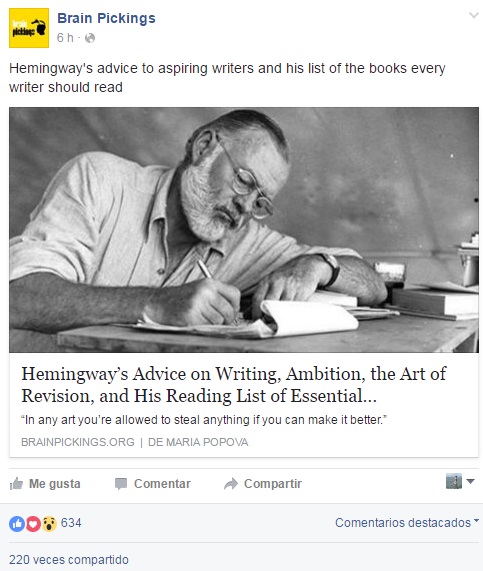
Task: Click the Comentar speech bubble icon
Action: pos(121,484)
